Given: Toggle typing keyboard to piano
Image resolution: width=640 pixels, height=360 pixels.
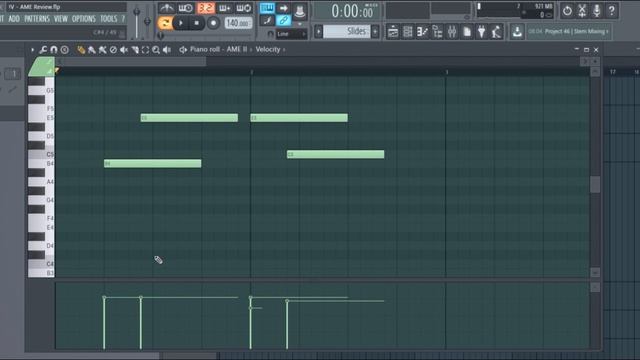Looking at the screenshot, I should pos(267,8).
